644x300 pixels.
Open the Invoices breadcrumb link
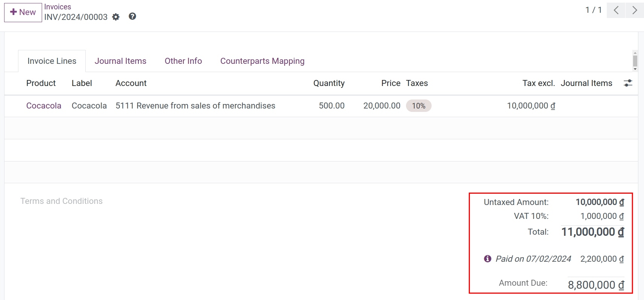click(58, 7)
